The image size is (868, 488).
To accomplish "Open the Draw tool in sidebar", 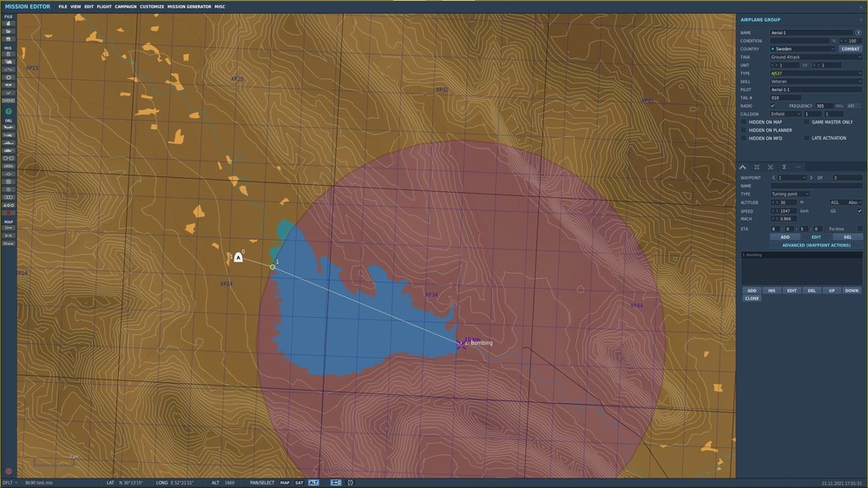I will (x=9, y=244).
